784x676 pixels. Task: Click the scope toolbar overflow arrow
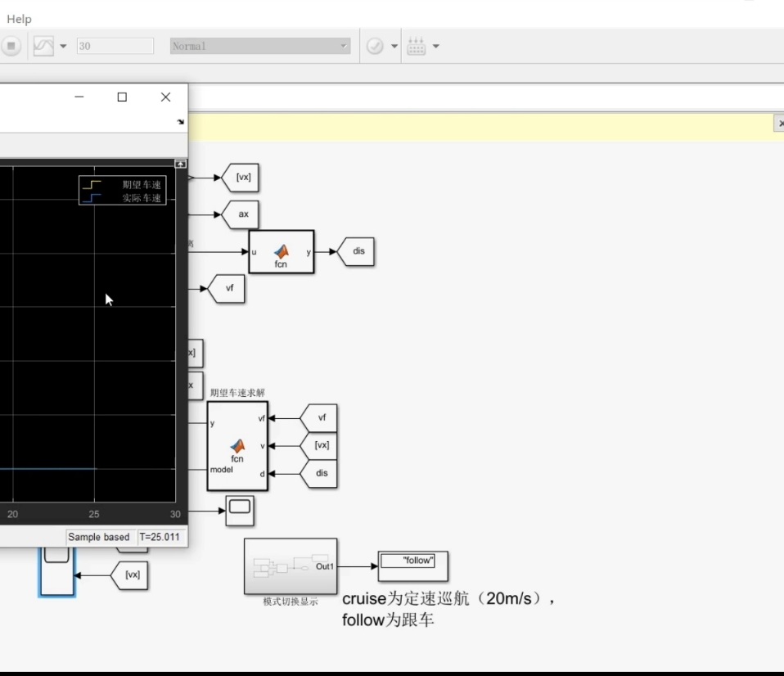(181, 121)
